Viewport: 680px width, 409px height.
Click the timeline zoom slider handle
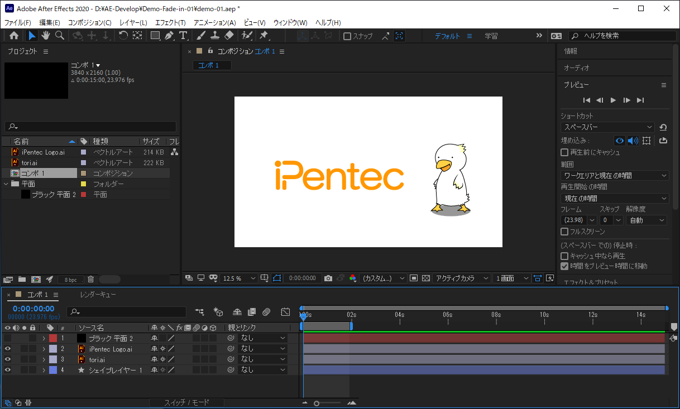(x=317, y=403)
